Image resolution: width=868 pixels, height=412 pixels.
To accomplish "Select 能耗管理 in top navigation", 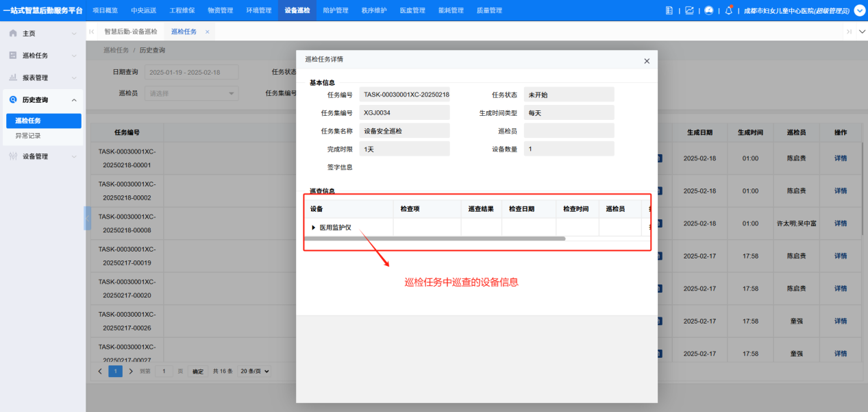I will pyautogui.click(x=451, y=10).
